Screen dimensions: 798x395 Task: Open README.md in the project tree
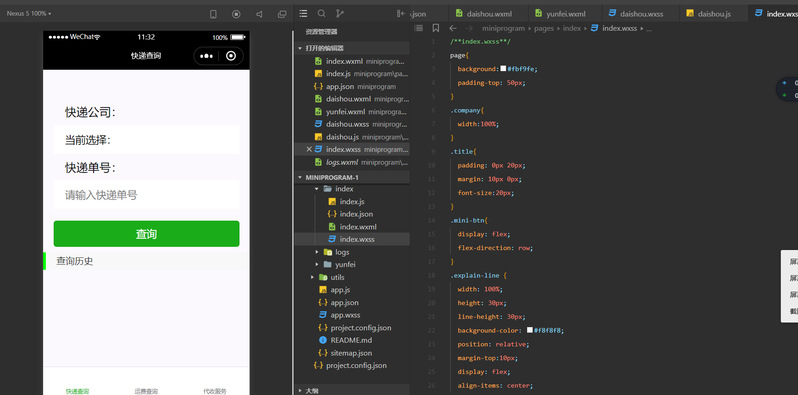(352, 340)
